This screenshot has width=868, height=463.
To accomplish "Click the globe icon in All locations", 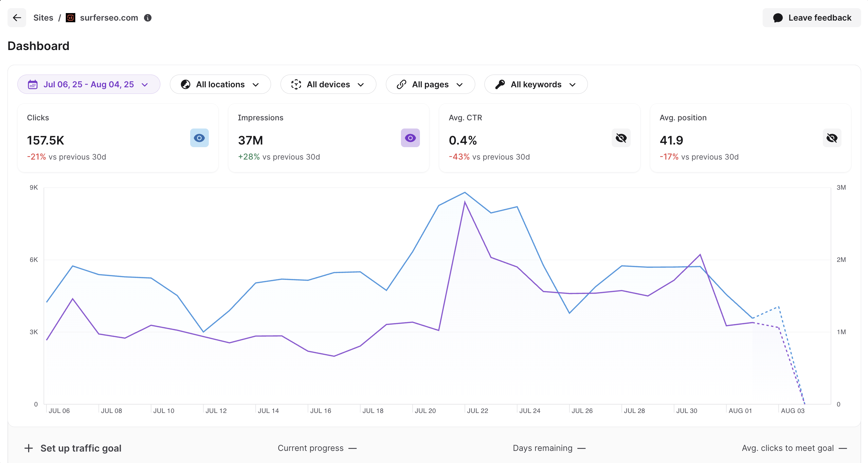I will (186, 84).
